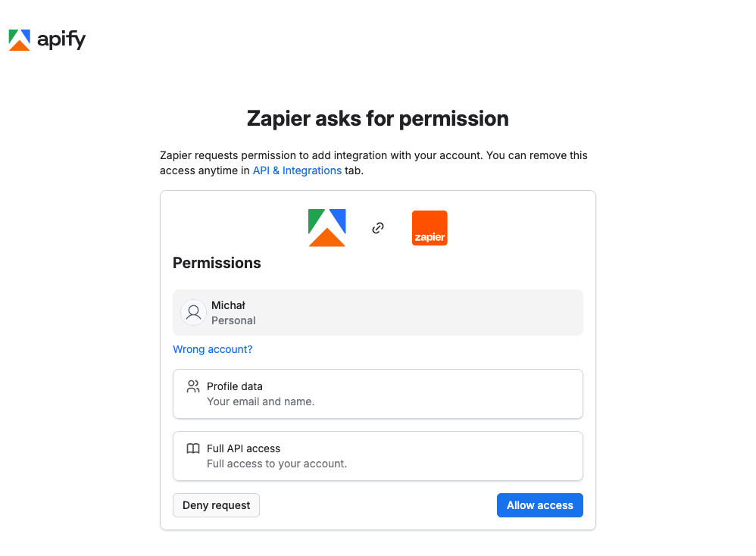The width and height of the screenshot is (756, 556).
Task: Click the user avatar circle next to Michał
Action: point(193,312)
